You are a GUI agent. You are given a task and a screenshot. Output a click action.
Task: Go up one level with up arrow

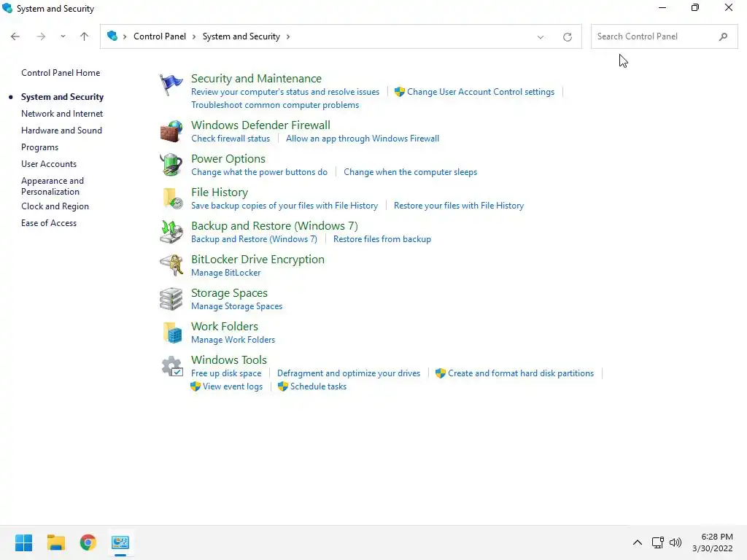tap(85, 36)
